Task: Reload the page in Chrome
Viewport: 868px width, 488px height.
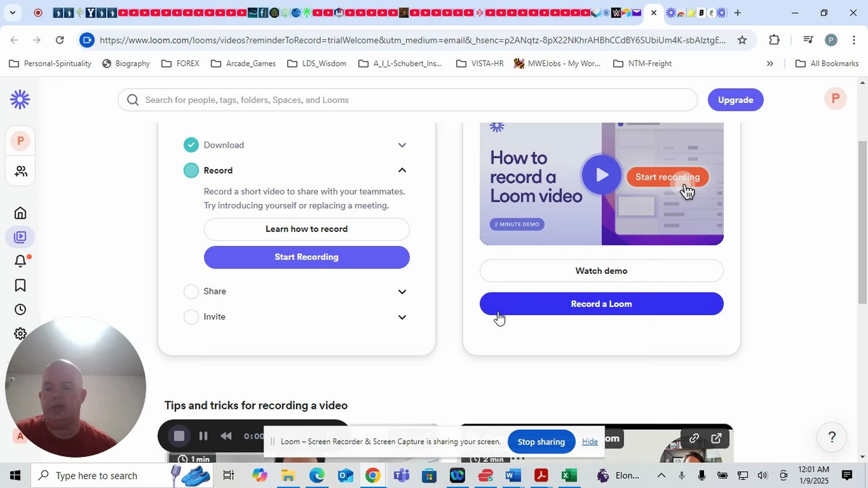Action: 60,40
